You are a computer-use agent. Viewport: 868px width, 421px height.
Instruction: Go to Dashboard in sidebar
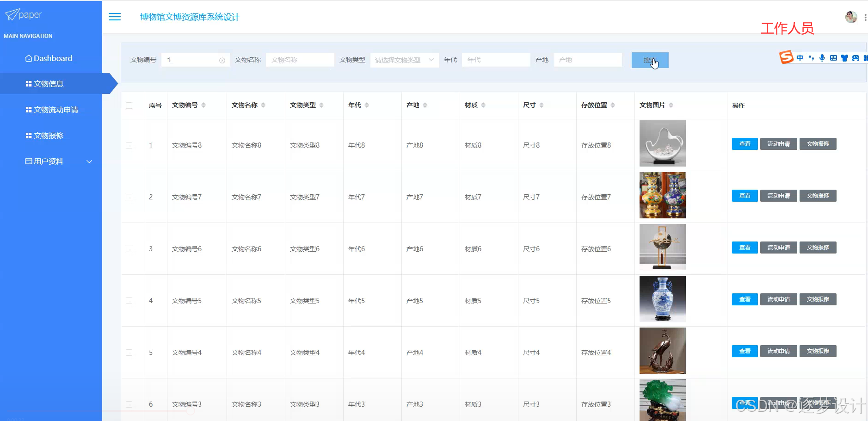[x=51, y=58]
